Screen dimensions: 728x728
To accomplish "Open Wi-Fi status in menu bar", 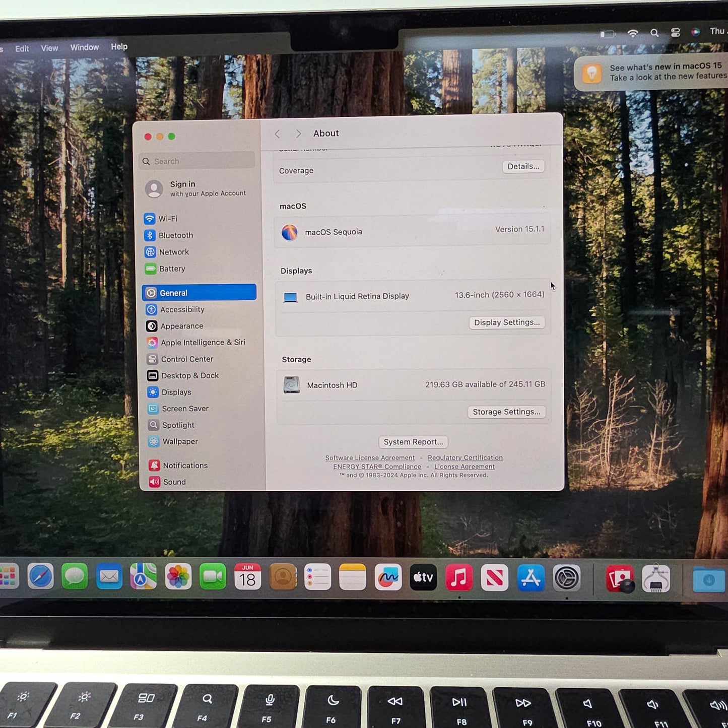I will 633,33.
